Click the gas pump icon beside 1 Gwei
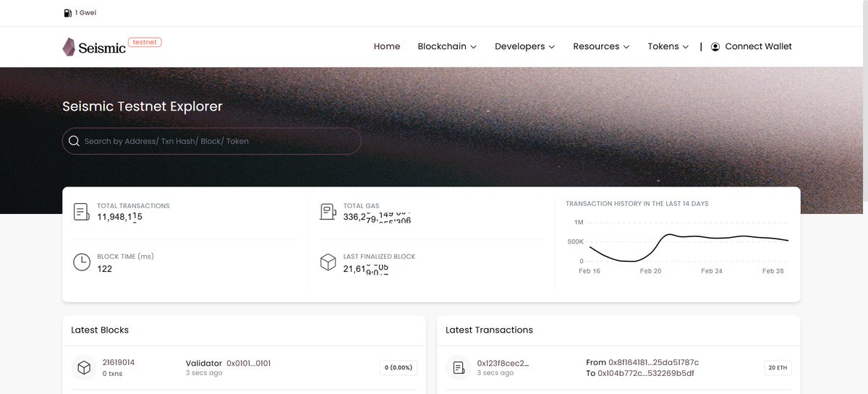868x394 pixels. (x=67, y=13)
